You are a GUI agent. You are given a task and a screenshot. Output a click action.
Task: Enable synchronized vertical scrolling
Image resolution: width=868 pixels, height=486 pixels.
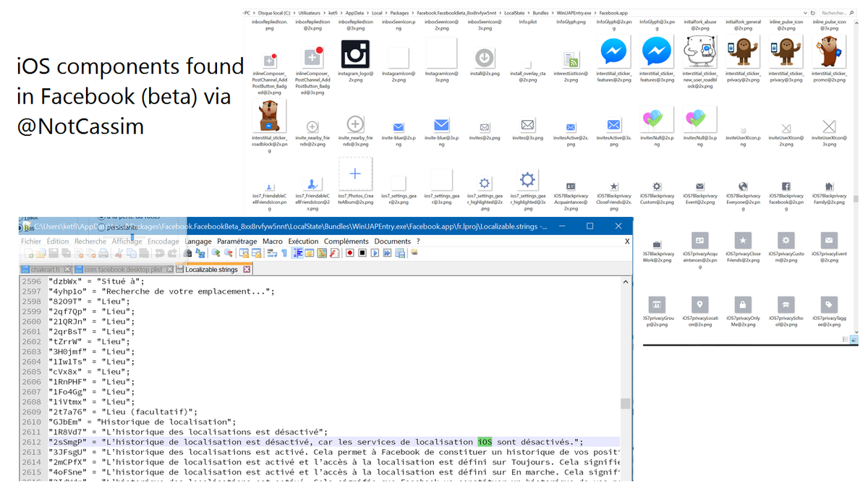[x=244, y=253]
